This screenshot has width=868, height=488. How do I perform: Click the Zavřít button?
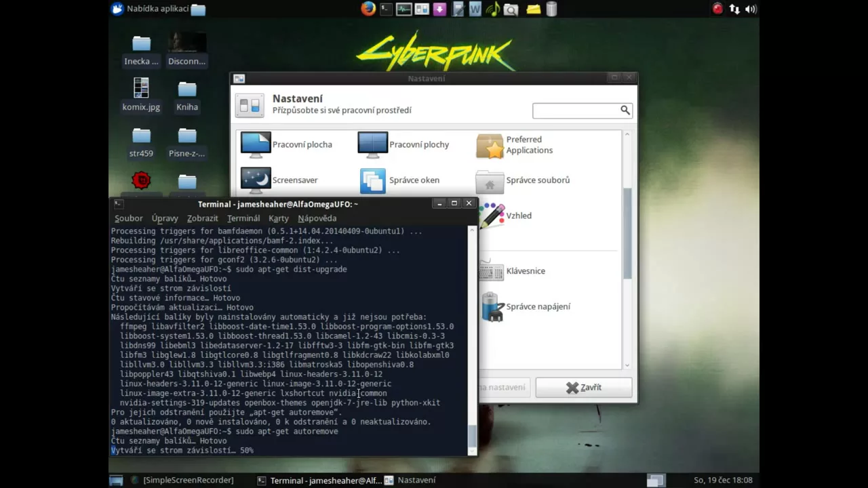(584, 388)
